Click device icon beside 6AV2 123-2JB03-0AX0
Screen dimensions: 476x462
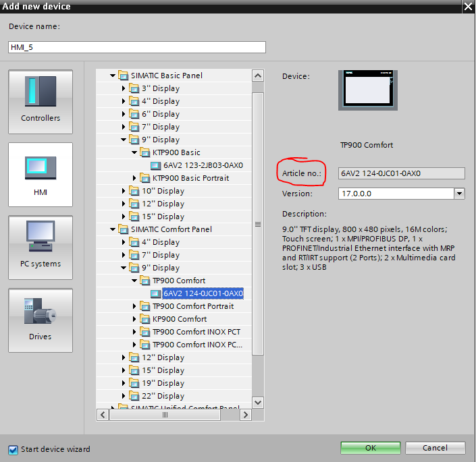(x=156, y=165)
